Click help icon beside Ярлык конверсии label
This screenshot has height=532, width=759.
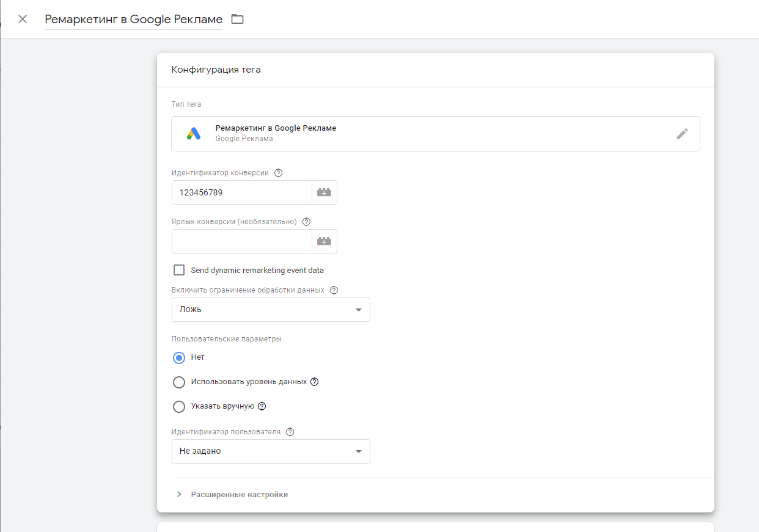pyautogui.click(x=307, y=222)
